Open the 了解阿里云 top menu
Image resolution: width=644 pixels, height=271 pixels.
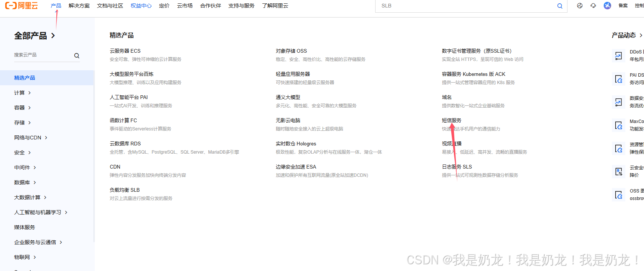(x=275, y=6)
